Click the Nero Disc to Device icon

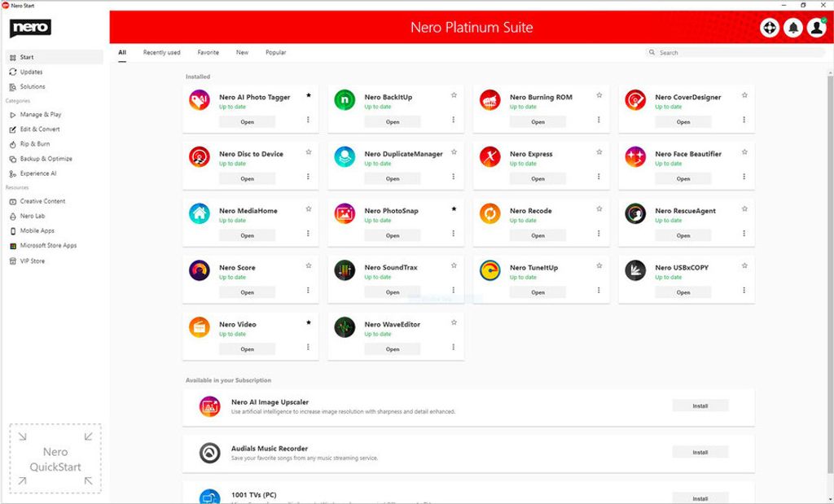pyautogui.click(x=200, y=157)
